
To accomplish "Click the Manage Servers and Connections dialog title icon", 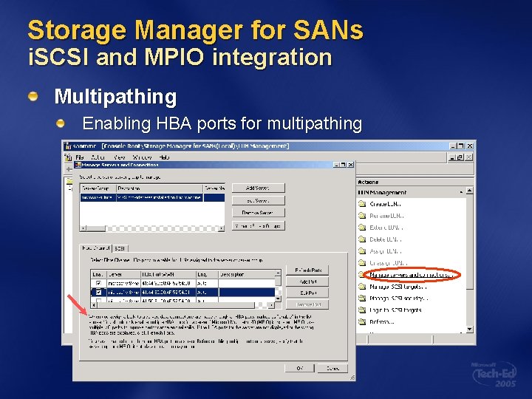I will (78, 165).
